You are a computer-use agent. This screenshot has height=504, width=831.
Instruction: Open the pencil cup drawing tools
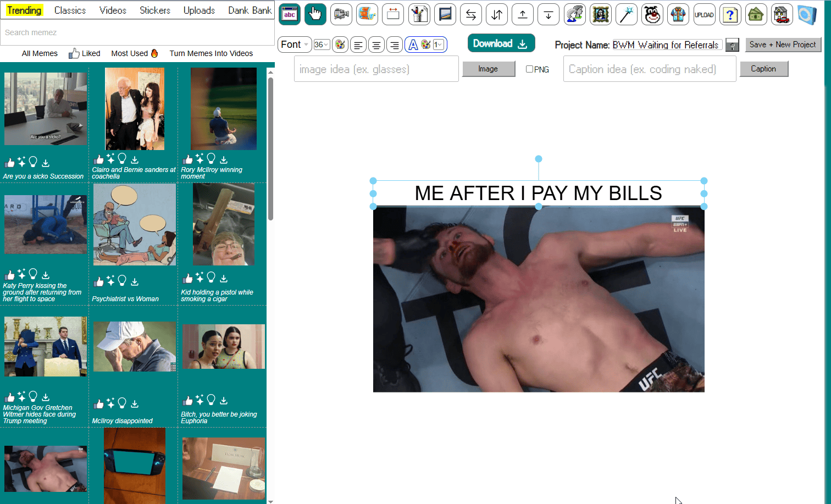[x=419, y=14]
